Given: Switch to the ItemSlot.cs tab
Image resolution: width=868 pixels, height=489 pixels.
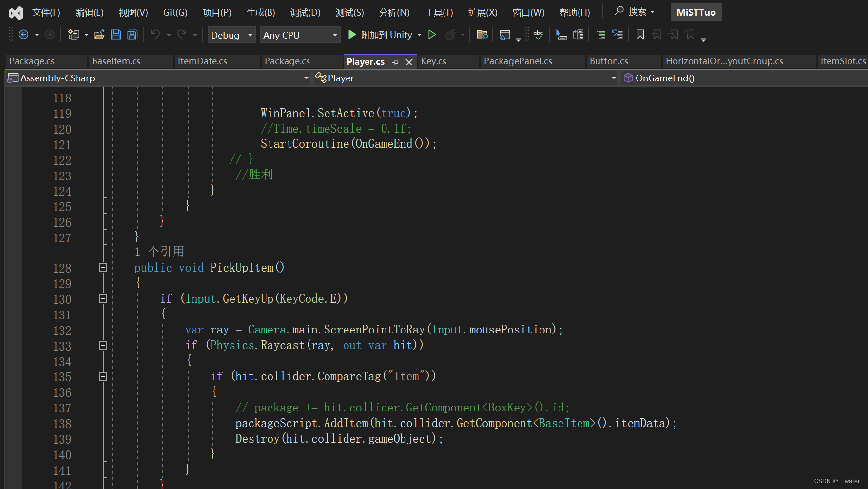Looking at the screenshot, I should pyautogui.click(x=843, y=61).
